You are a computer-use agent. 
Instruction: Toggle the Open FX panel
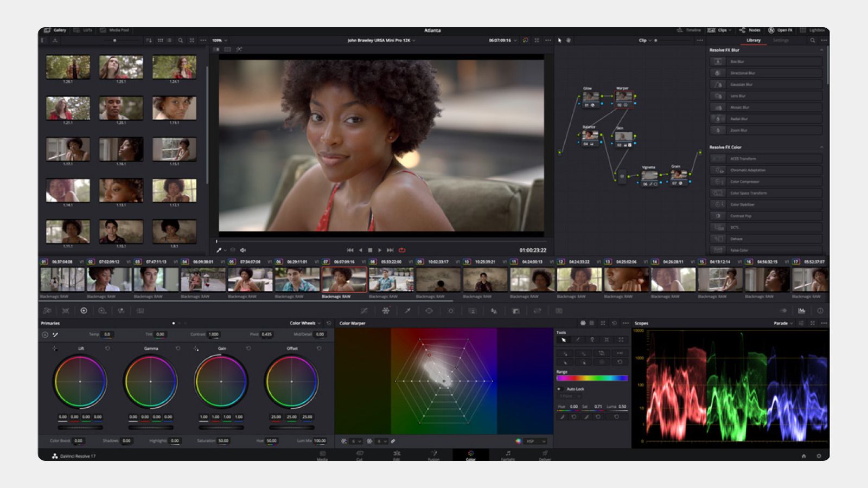(781, 30)
